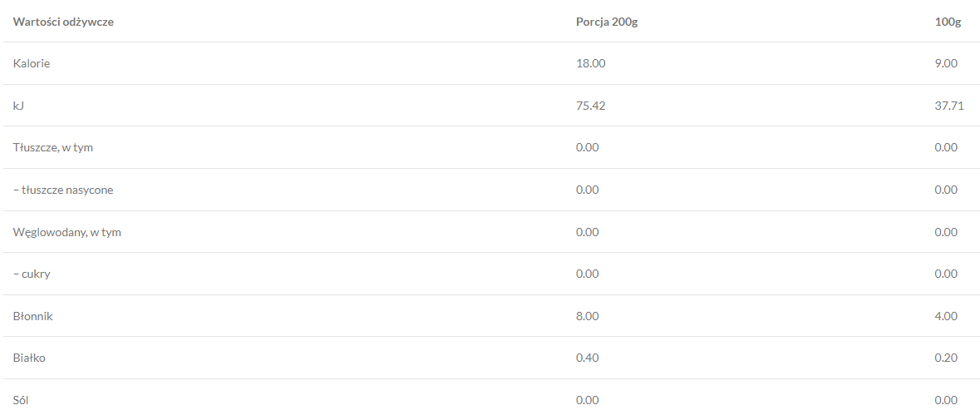Select the 'kJ' row label
Viewport: 980px width, 420px height.
[18, 106]
